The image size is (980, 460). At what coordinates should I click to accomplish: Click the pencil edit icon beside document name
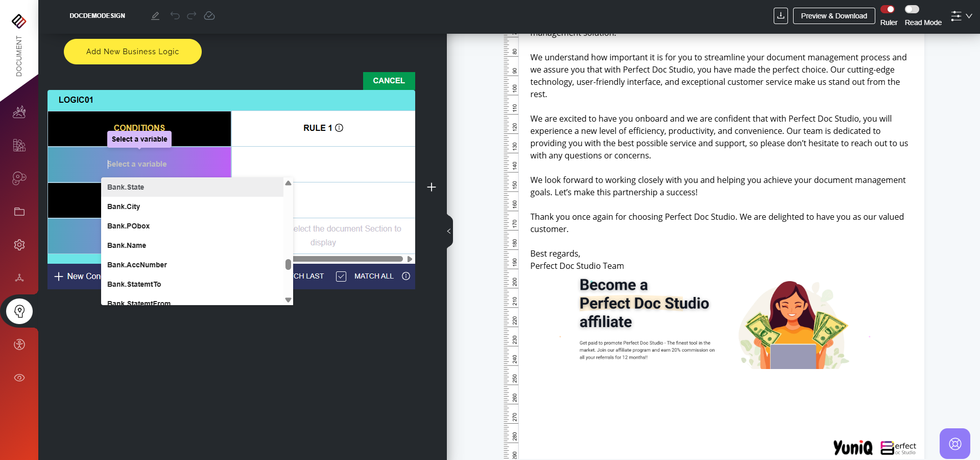coord(155,16)
